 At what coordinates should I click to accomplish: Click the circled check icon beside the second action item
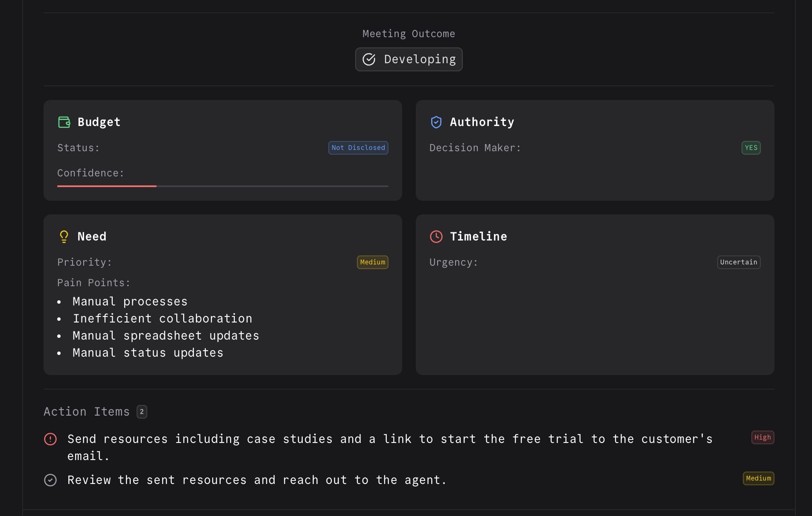pos(50,480)
